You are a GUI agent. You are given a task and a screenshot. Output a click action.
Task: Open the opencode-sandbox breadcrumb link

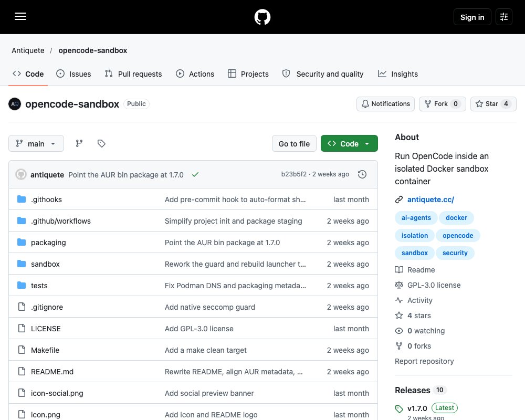(93, 50)
